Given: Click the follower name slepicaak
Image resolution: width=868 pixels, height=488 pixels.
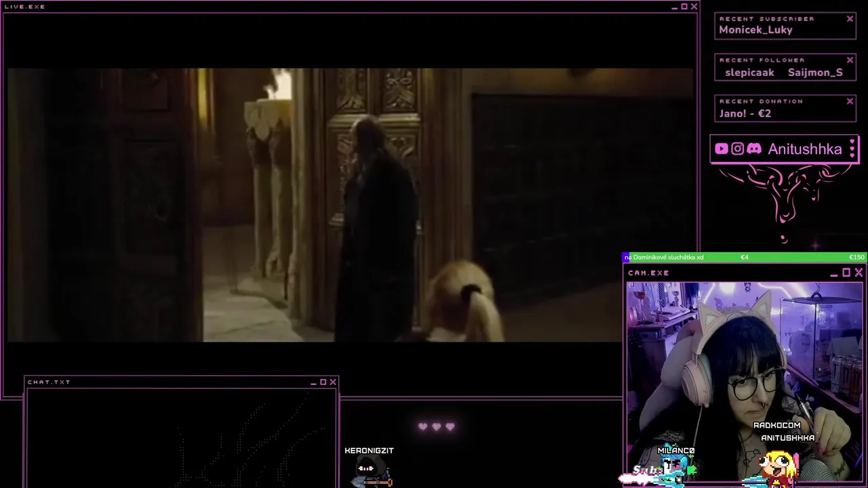Looking at the screenshot, I should point(749,73).
